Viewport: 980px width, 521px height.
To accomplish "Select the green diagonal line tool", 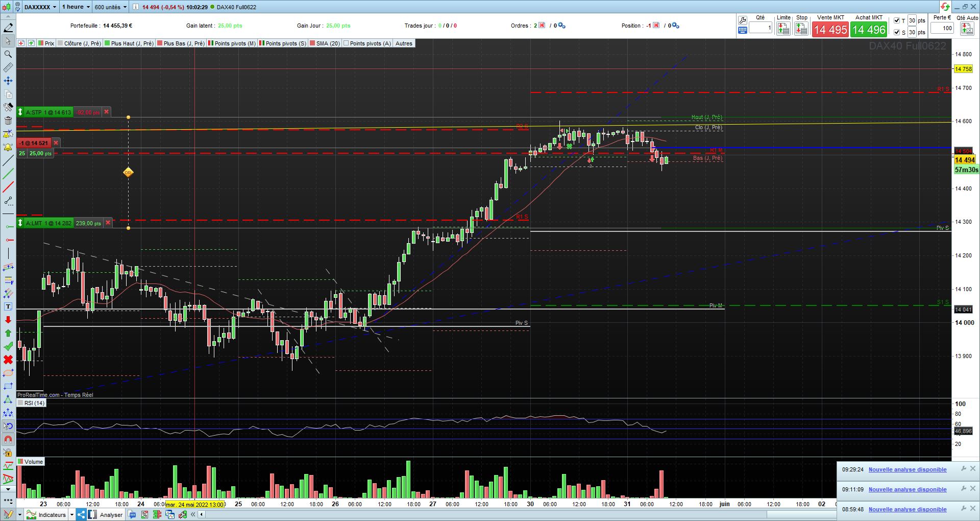I will coord(8,174).
